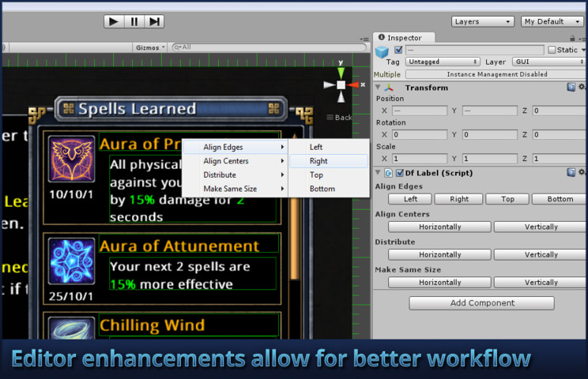Click the Position X field

pos(420,111)
